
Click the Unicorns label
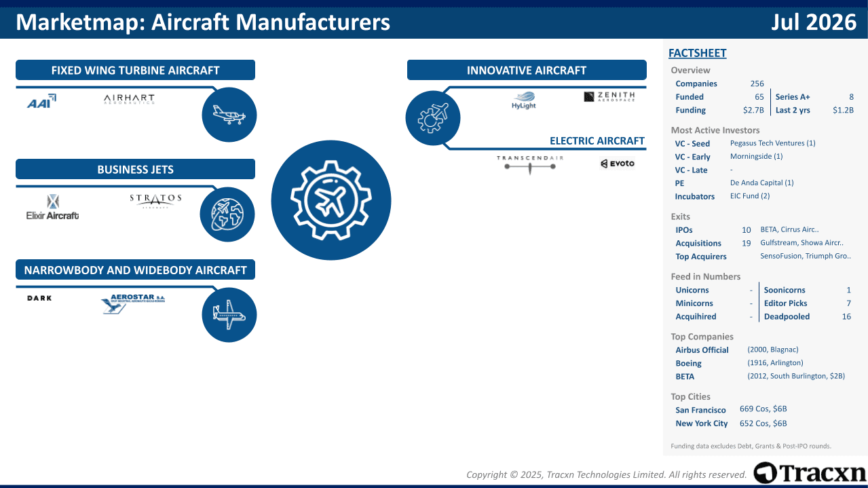(x=692, y=290)
